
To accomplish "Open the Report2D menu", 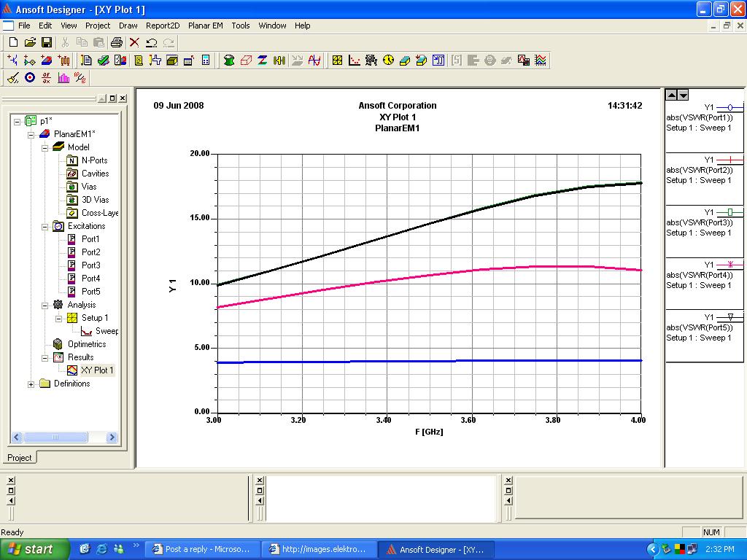I will click(163, 26).
